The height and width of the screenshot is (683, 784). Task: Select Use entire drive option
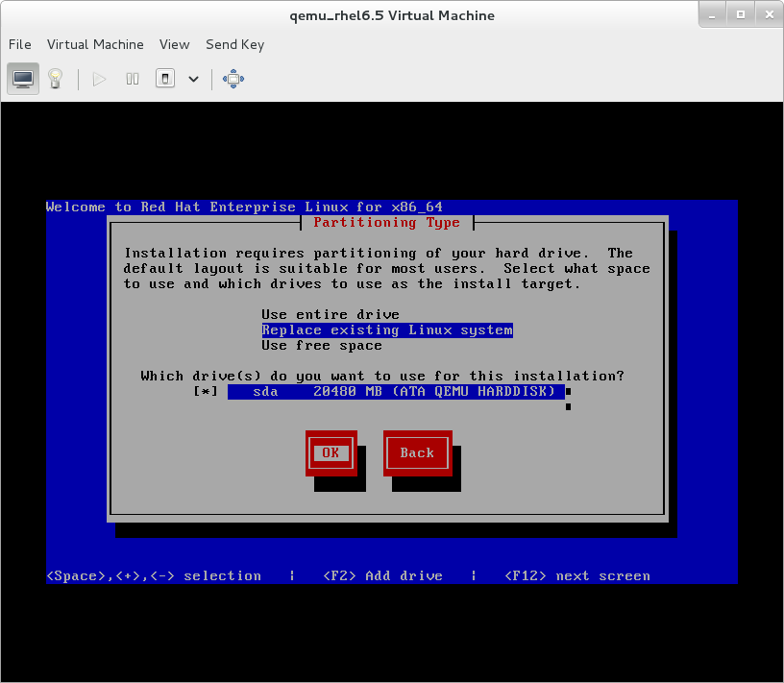click(x=331, y=314)
